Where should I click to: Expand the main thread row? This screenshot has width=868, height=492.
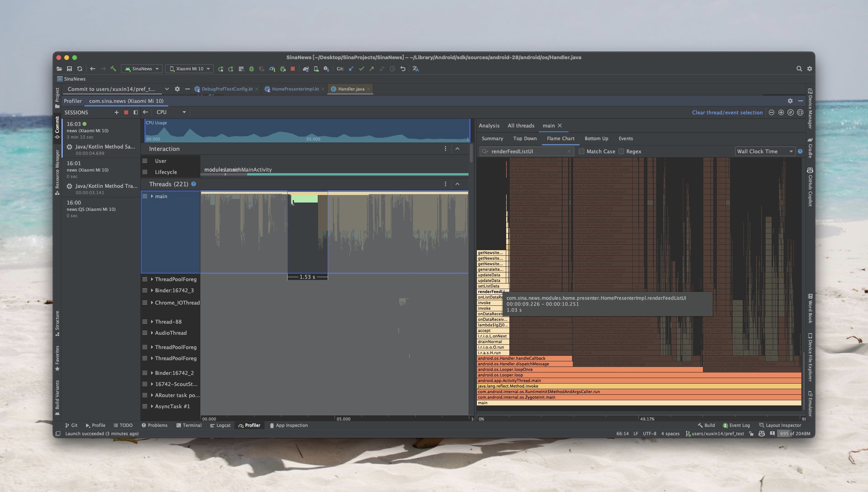[x=152, y=196]
